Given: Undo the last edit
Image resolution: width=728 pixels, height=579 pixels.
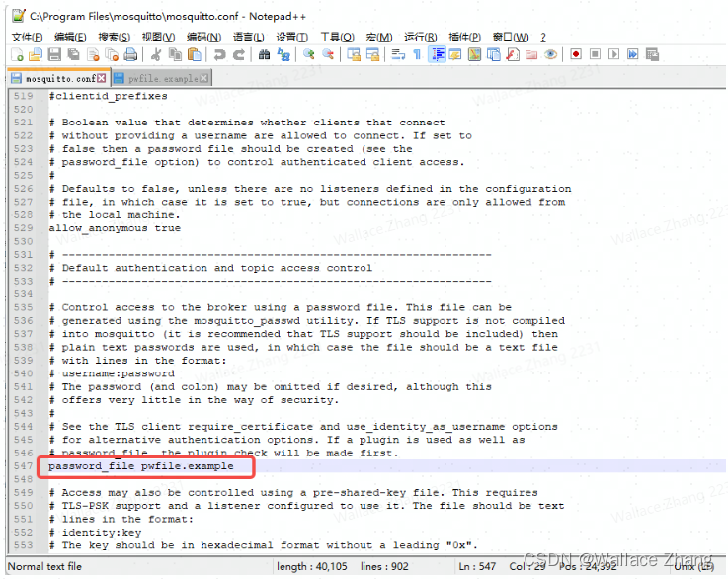Looking at the screenshot, I should (x=219, y=54).
